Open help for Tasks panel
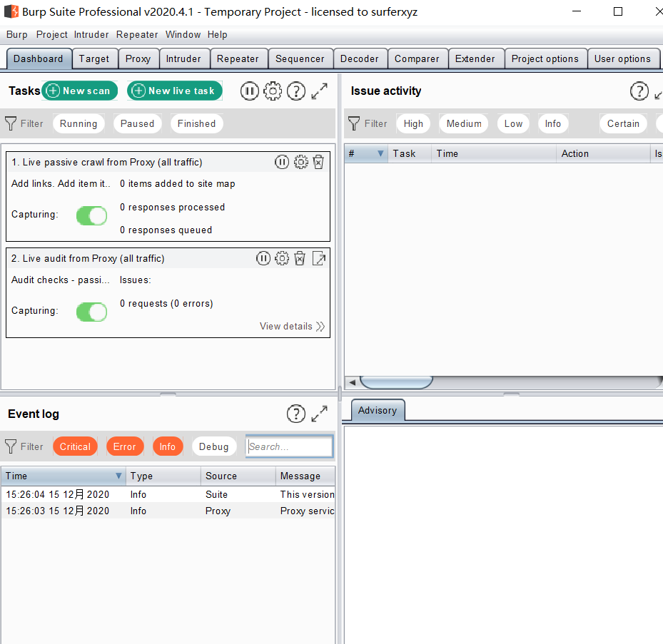 click(x=296, y=91)
